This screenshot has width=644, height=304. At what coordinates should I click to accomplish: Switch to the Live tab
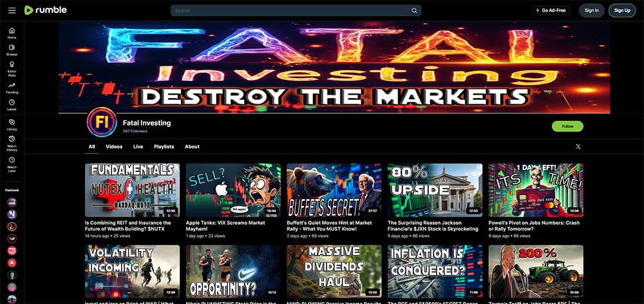tap(138, 147)
